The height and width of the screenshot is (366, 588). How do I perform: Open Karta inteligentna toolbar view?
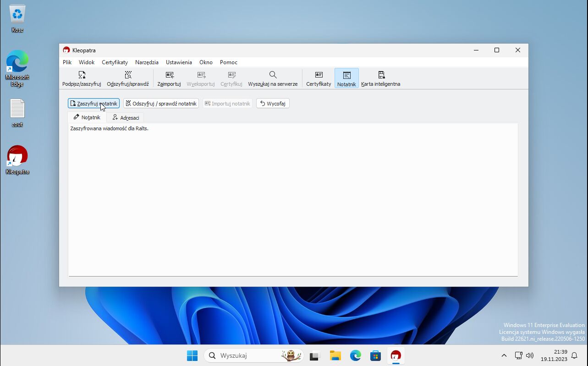pyautogui.click(x=380, y=78)
